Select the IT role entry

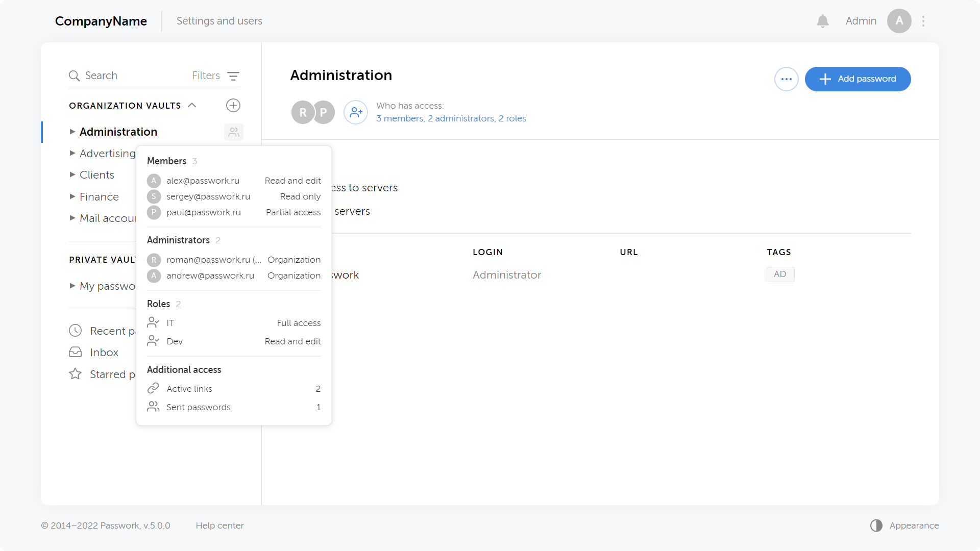[x=170, y=323]
